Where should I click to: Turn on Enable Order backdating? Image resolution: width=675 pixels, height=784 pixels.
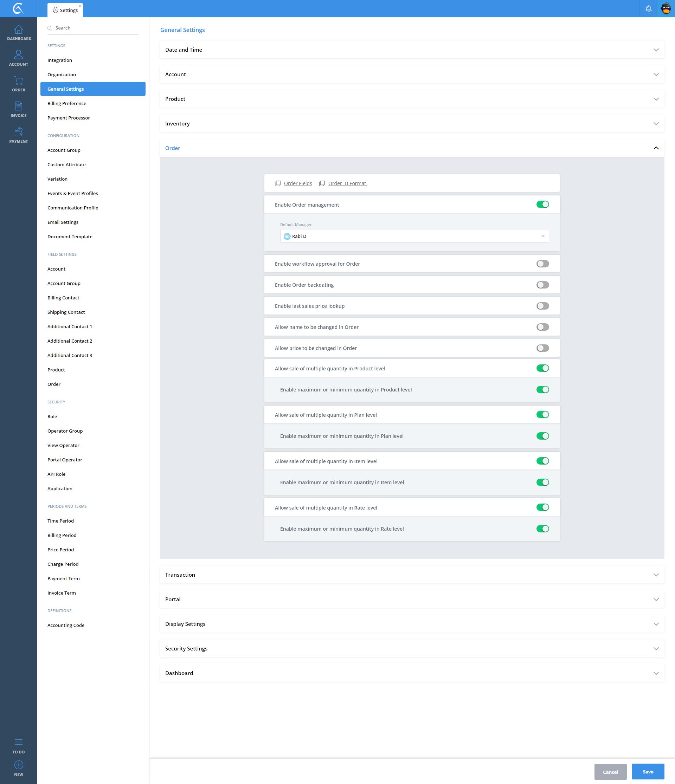pos(542,285)
